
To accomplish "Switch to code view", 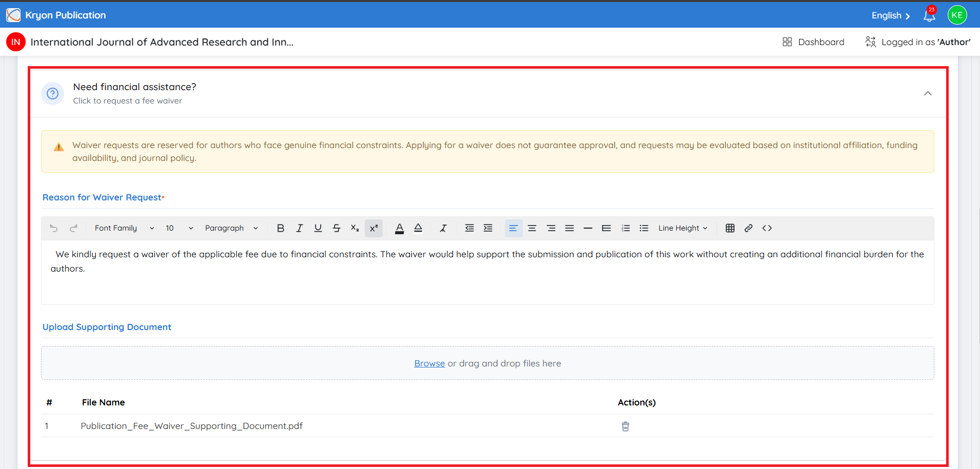I will coord(767,228).
